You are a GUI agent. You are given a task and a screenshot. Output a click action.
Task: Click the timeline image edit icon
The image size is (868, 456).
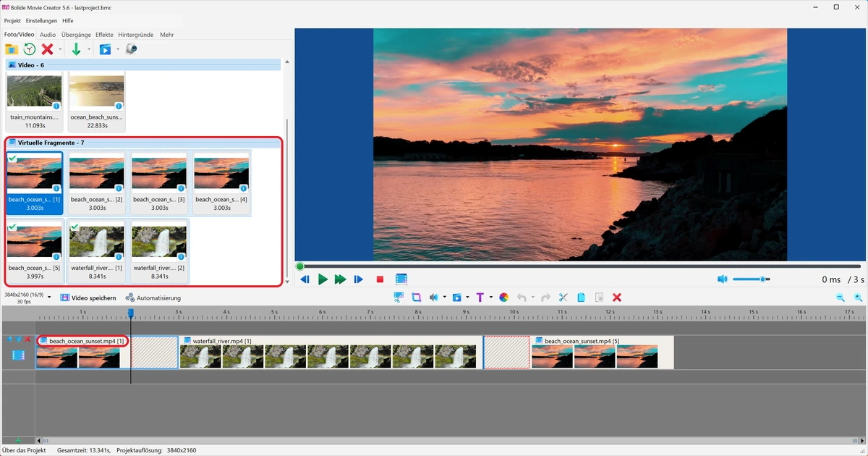coord(399,297)
